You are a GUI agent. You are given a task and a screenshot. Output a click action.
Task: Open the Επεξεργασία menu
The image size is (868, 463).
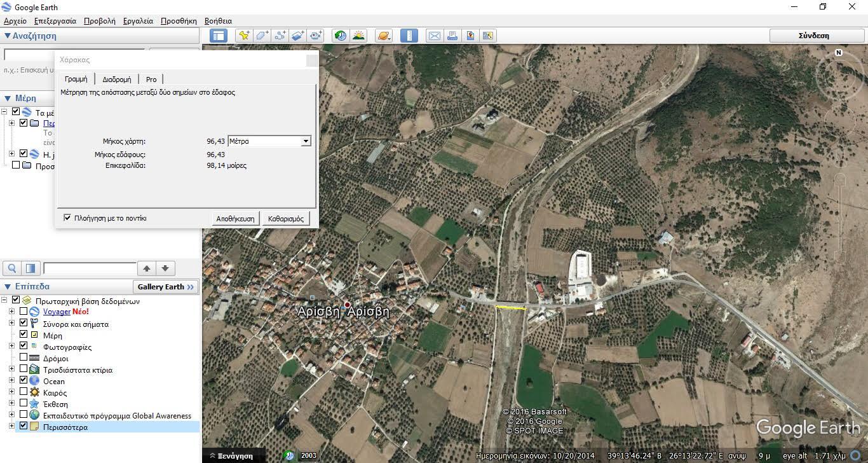pyautogui.click(x=55, y=21)
